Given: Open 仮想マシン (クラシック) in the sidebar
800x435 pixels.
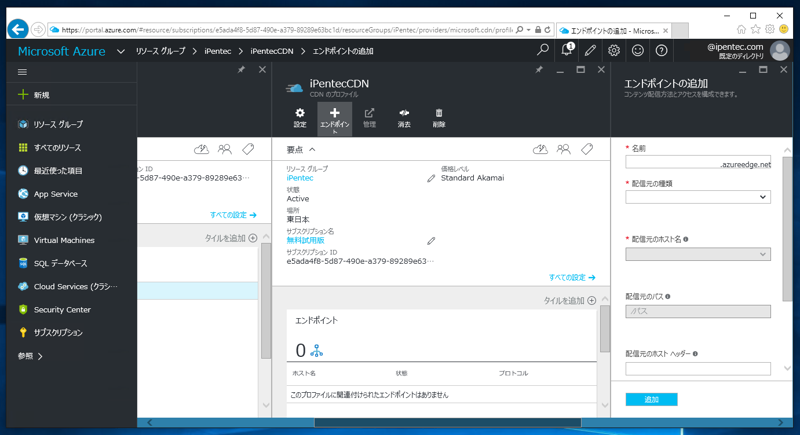Looking at the screenshot, I should (71, 217).
